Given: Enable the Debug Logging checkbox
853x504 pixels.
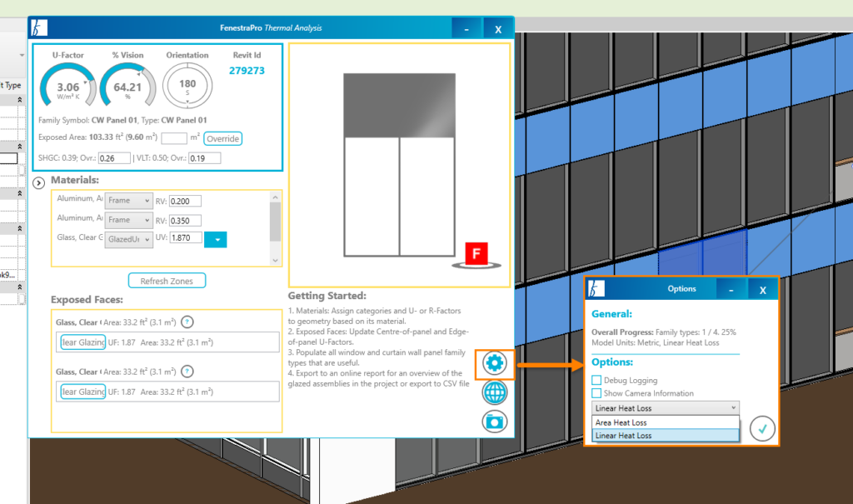Looking at the screenshot, I should 596,380.
